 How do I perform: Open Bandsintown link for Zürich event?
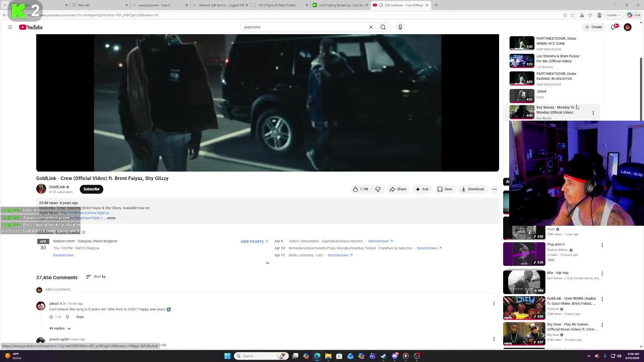(380, 241)
